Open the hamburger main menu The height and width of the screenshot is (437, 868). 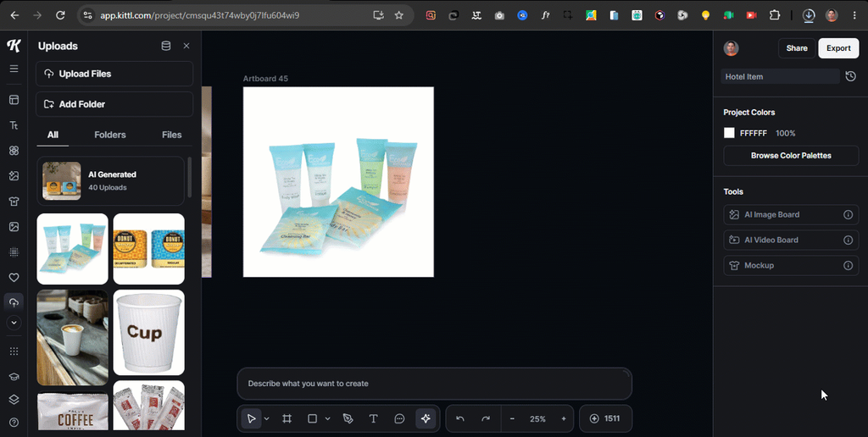14,69
